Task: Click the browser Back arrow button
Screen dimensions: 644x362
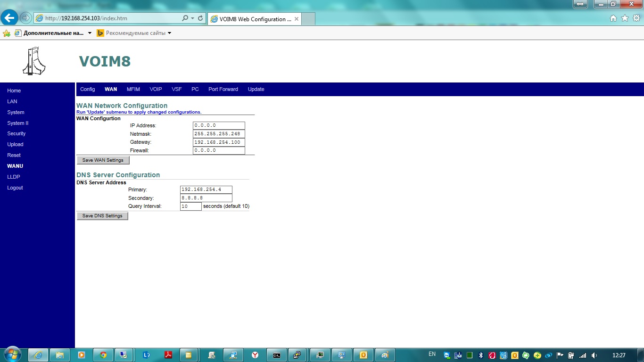Action: click(9, 18)
